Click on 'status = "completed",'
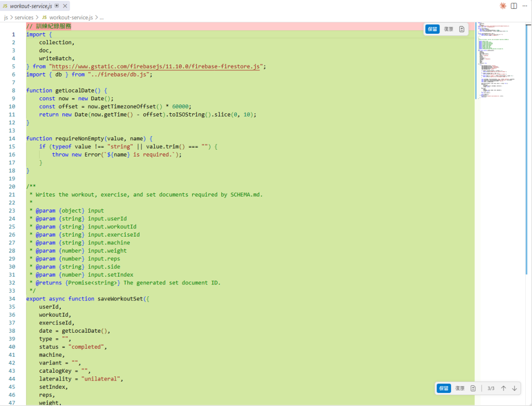 point(73,347)
